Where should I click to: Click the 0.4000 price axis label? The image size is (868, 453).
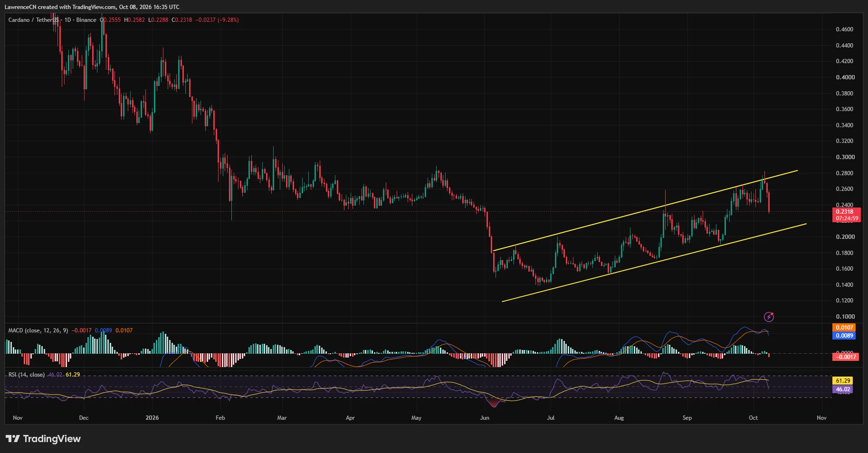pyautogui.click(x=845, y=77)
